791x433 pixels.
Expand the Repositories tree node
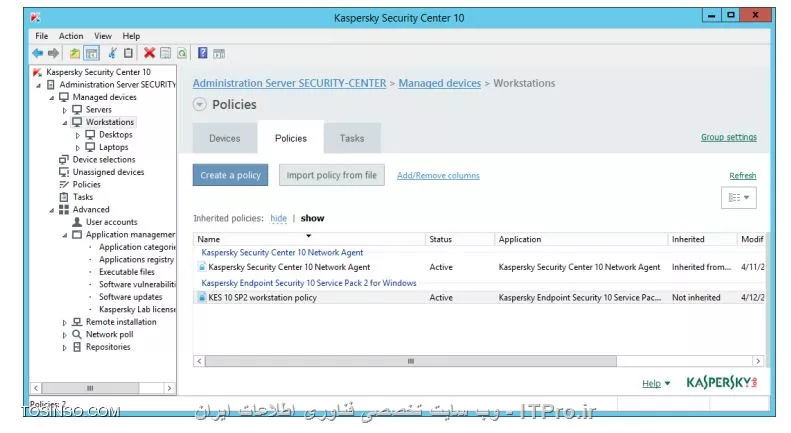65,348
